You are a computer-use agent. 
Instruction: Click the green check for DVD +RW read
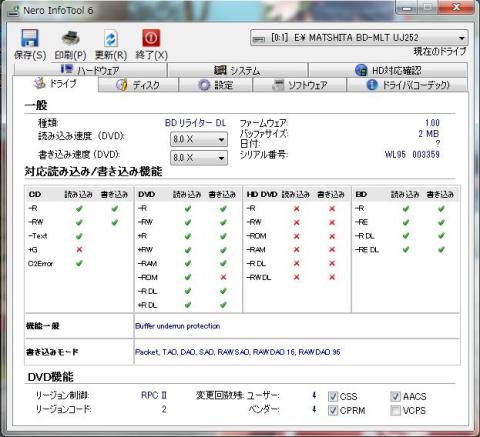(188, 250)
